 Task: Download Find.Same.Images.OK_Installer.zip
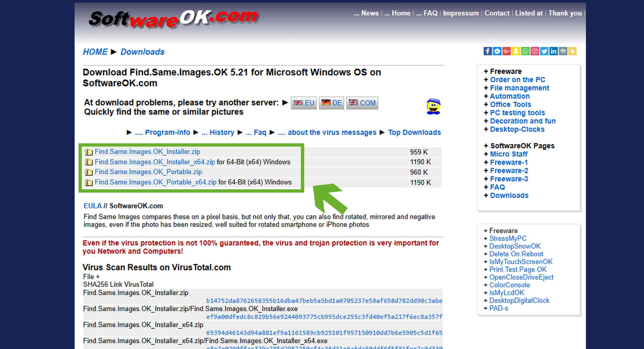[x=147, y=152]
